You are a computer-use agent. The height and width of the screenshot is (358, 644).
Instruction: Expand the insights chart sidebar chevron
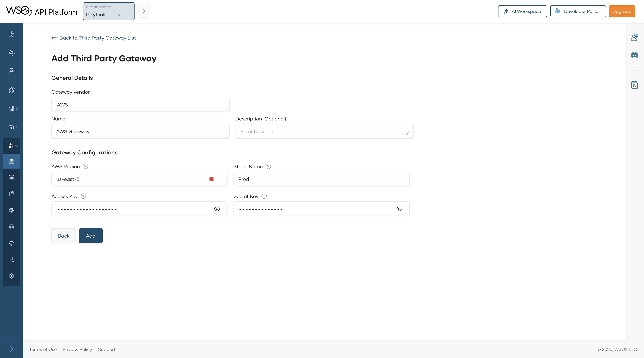click(17, 108)
